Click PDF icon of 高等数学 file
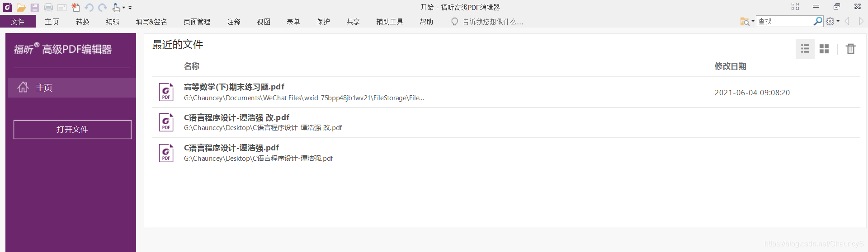Screen dimensions: 868x252 [x=166, y=92]
